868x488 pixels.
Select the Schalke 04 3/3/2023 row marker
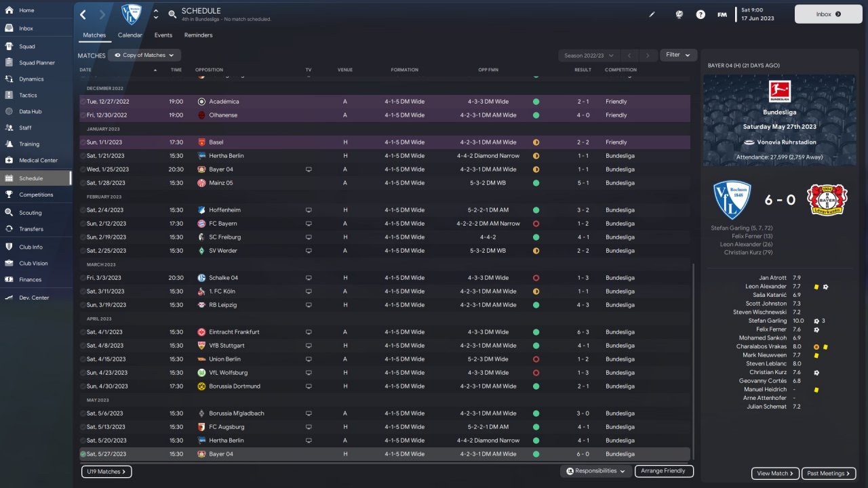[83, 278]
